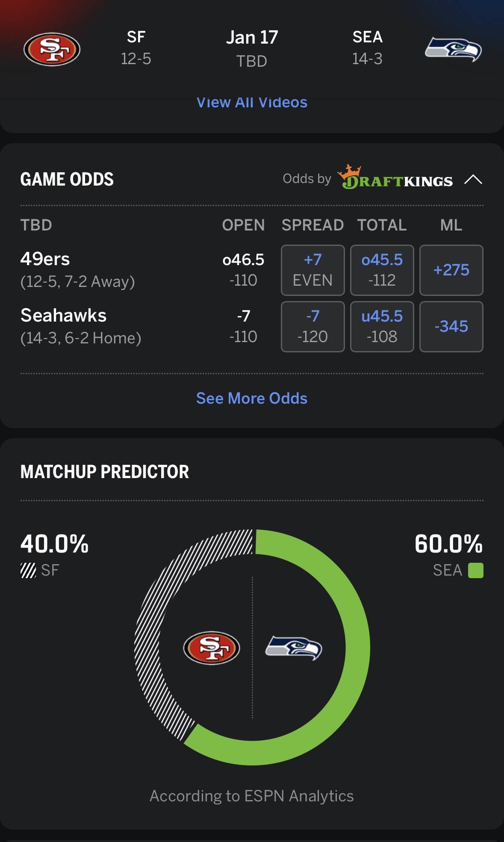Open View All Videos link
504x842 pixels.
click(252, 102)
